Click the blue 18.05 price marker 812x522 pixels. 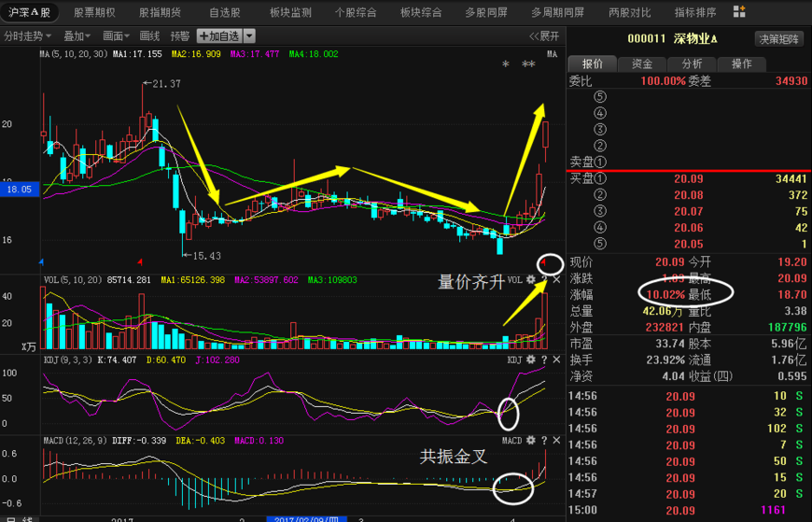point(20,190)
